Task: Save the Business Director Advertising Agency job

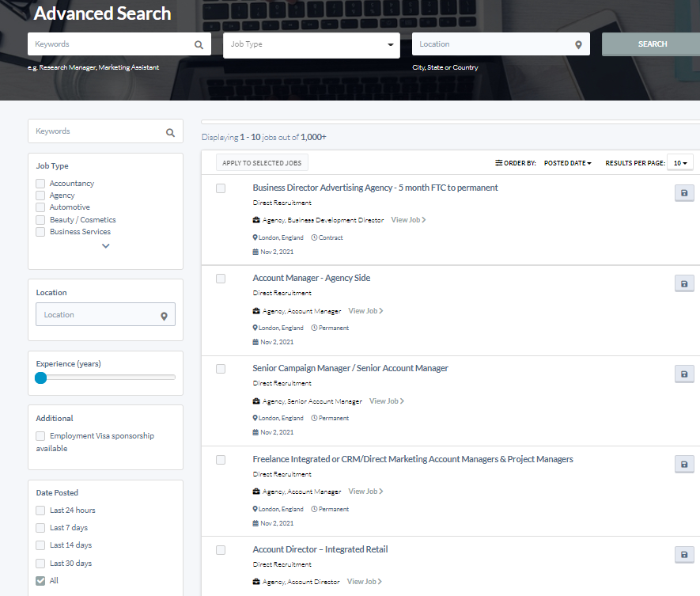Action: (x=684, y=193)
